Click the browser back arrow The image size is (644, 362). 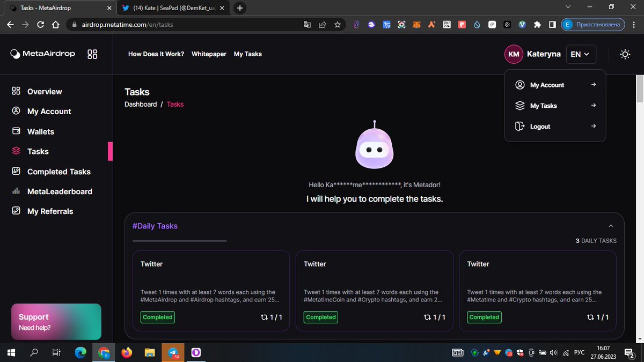point(11,25)
